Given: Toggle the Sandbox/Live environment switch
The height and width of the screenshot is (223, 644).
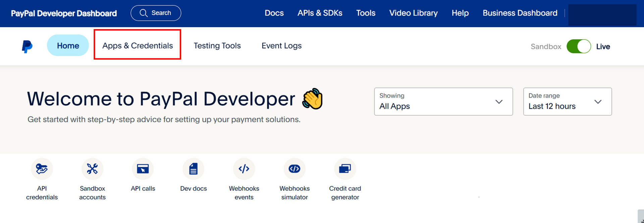Looking at the screenshot, I should coord(579,47).
